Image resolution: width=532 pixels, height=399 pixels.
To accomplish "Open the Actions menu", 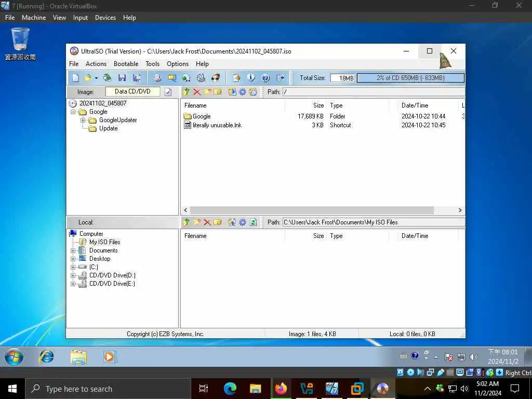I will tap(96, 64).
